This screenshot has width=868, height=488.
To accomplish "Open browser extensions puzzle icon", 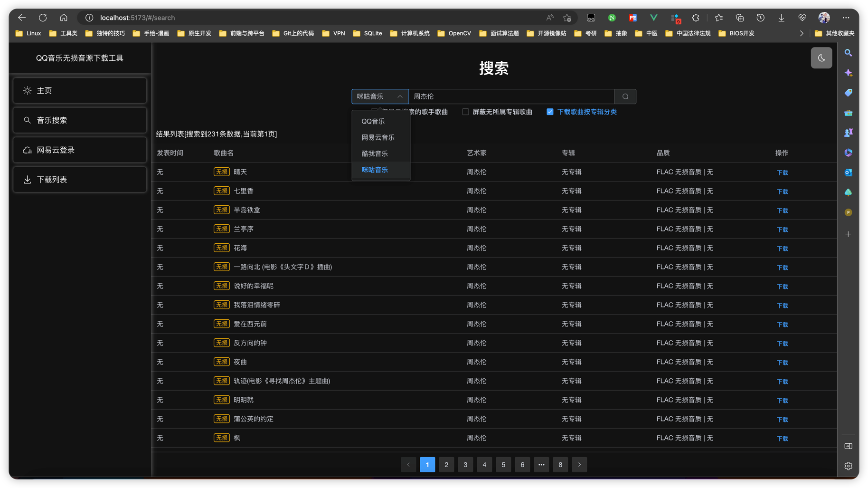I will [696, 18].
